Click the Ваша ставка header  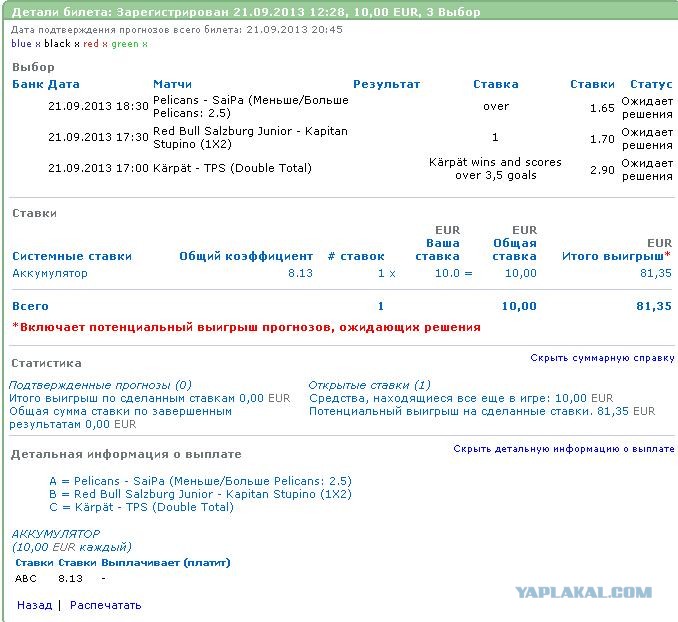(x=437, y=250)
